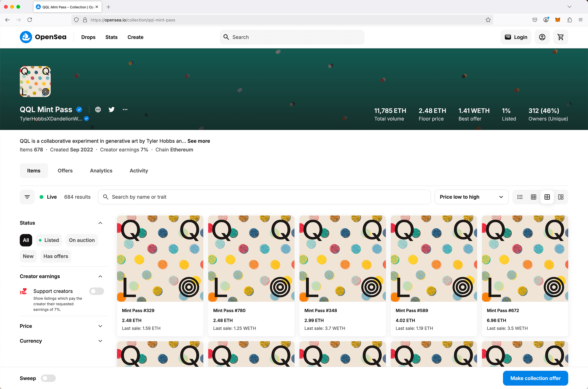Open Mint Pass #348 thumbnail
Image resolution: width=588 pixels, height=389 pixels.
point(342,259)
